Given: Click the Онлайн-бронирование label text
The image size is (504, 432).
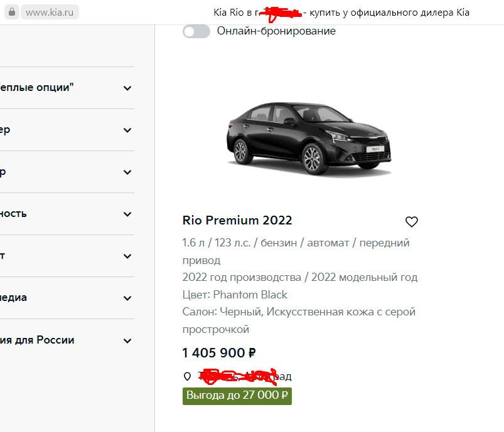Looking at the screenshot, I should click(276, 31).
